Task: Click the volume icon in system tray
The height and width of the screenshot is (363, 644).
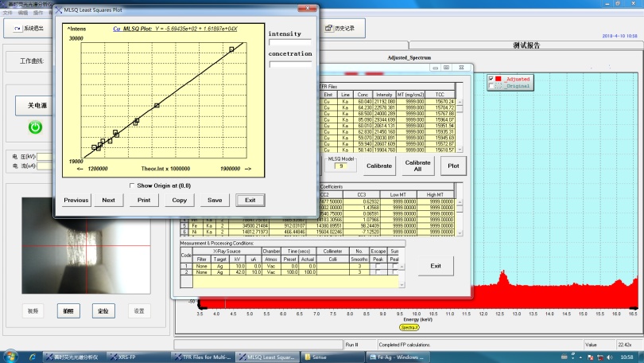Action: (610, 357)
